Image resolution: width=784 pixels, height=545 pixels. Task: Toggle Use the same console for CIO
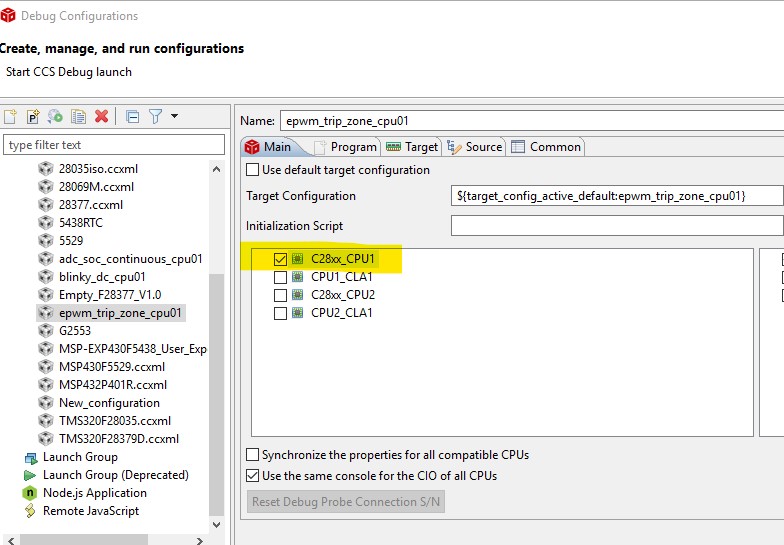pyautogui.click(x=252, y=476)
